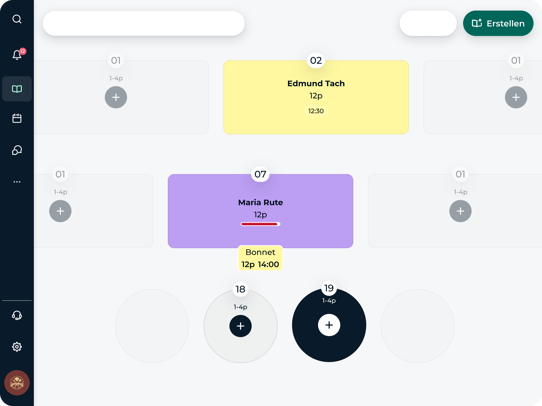Open search via magnifier icon in sidebar
Viewport: 542px width, 406px height.
(17, 19)
